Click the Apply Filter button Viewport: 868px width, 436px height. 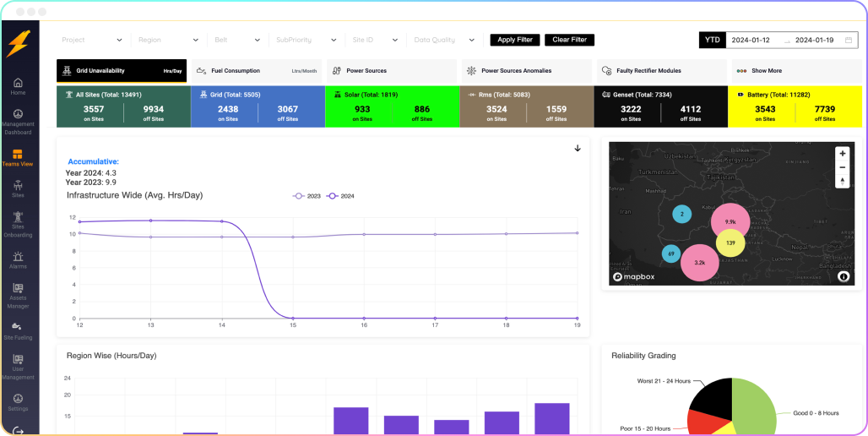514,40
